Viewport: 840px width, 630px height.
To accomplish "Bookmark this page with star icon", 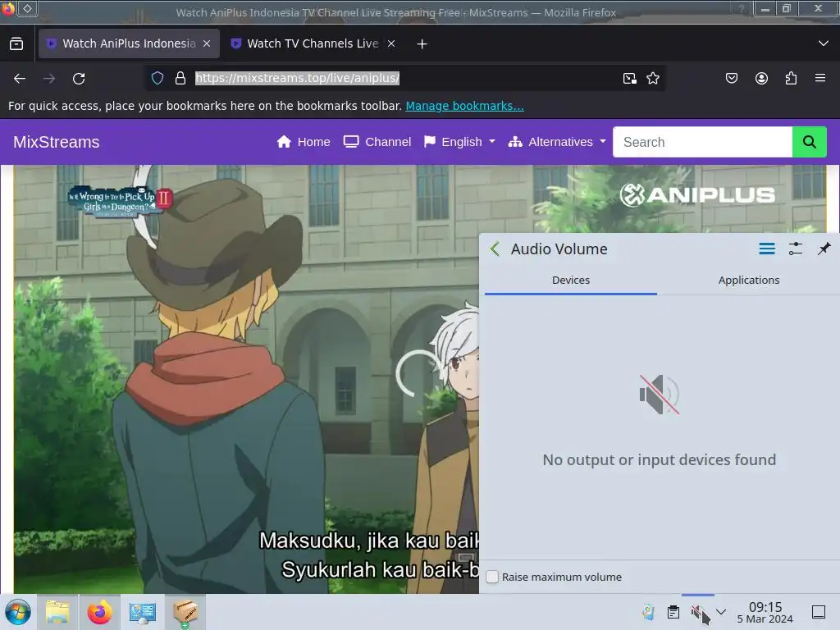I will (x=653, y=79).
